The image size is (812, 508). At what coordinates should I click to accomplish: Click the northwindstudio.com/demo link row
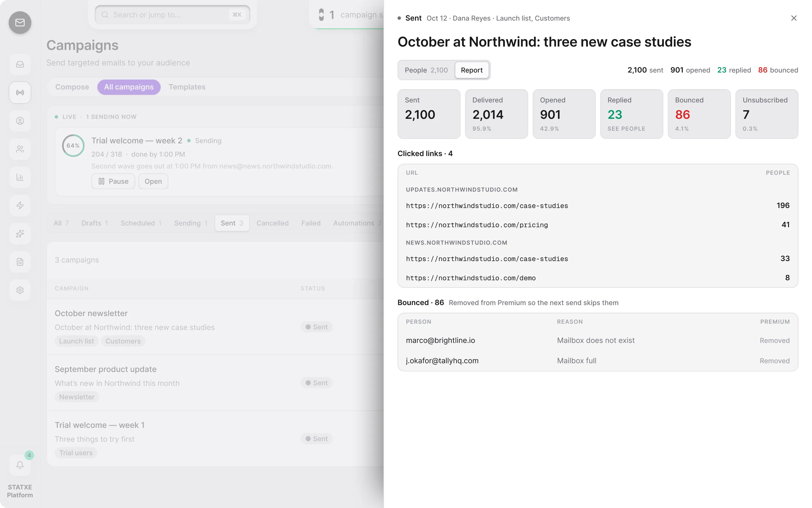point(598,278)
